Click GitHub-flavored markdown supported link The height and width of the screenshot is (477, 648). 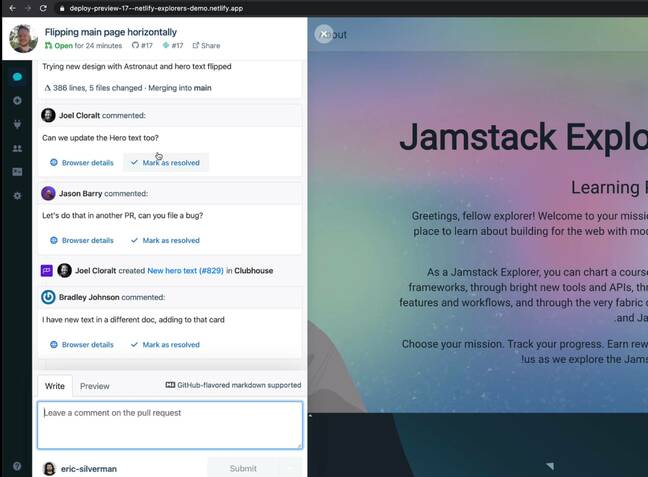pos(233,385)
